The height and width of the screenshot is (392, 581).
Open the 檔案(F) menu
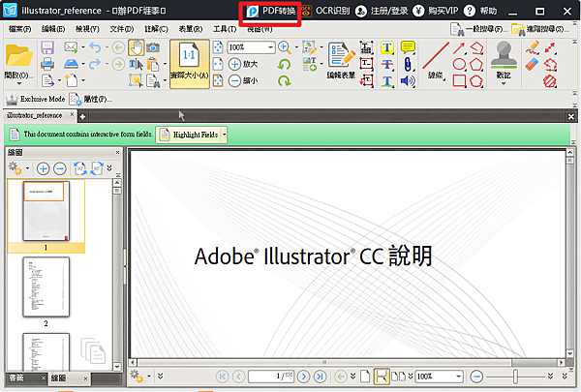click(x=20, y=29)
